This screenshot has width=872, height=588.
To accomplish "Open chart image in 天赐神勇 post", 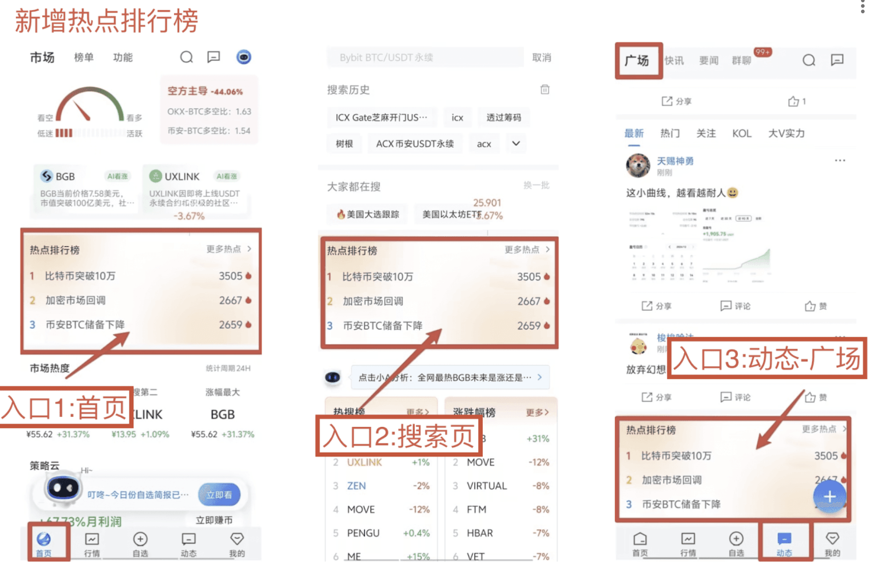I will pos(701,245).
